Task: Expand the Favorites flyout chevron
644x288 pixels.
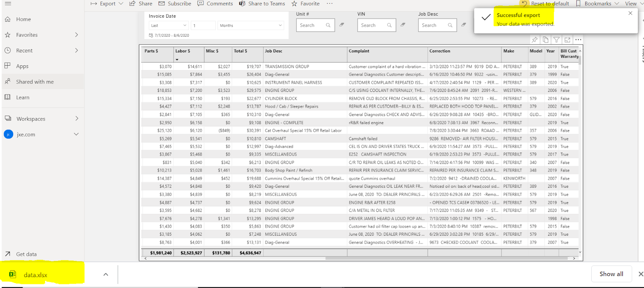Action: (x=76, y=35)
